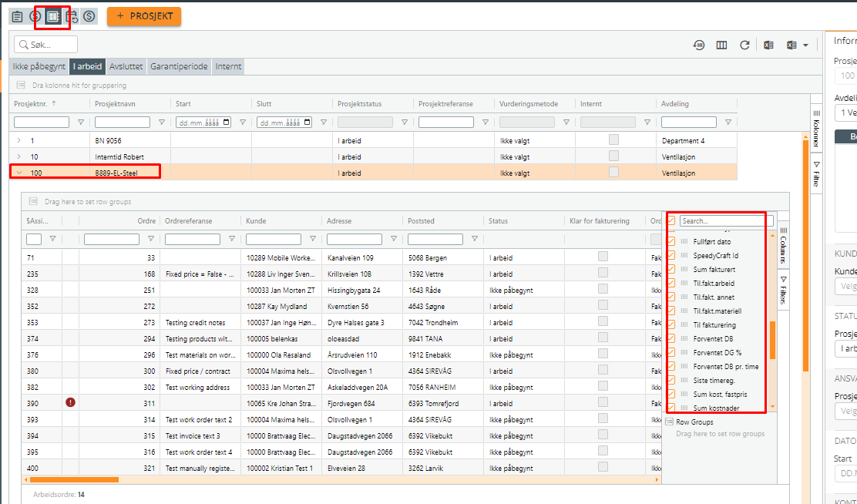The image size is (857, 504).
Task: Click the project grid vertical scrollbar
Action: tap(805, 257)
